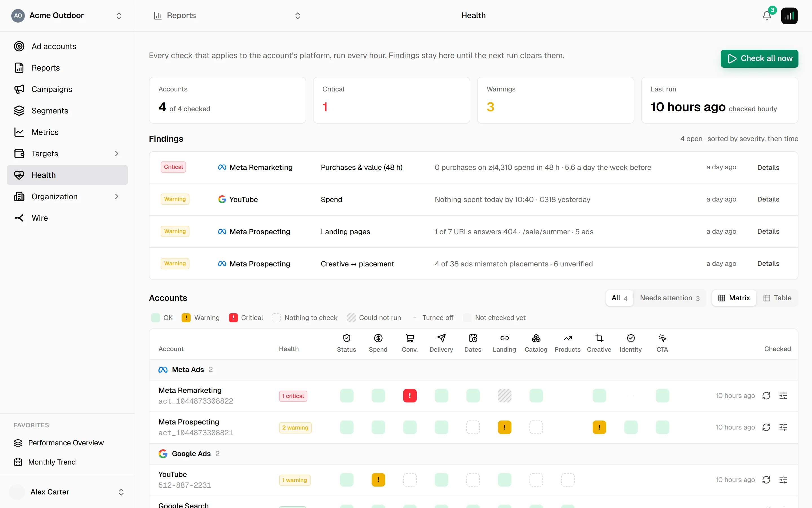Open check settings for Meta Remarketing
Screen dimensions: 812x508
tap(783, 396)
